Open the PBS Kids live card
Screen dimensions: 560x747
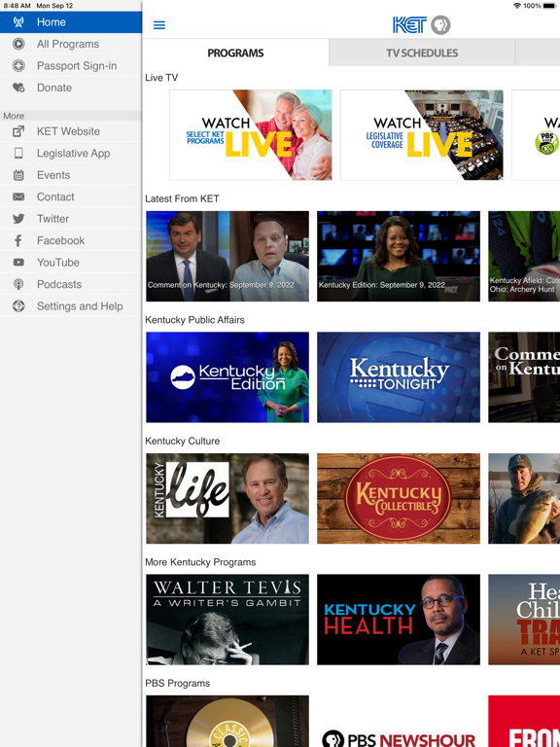coord(536,135)
